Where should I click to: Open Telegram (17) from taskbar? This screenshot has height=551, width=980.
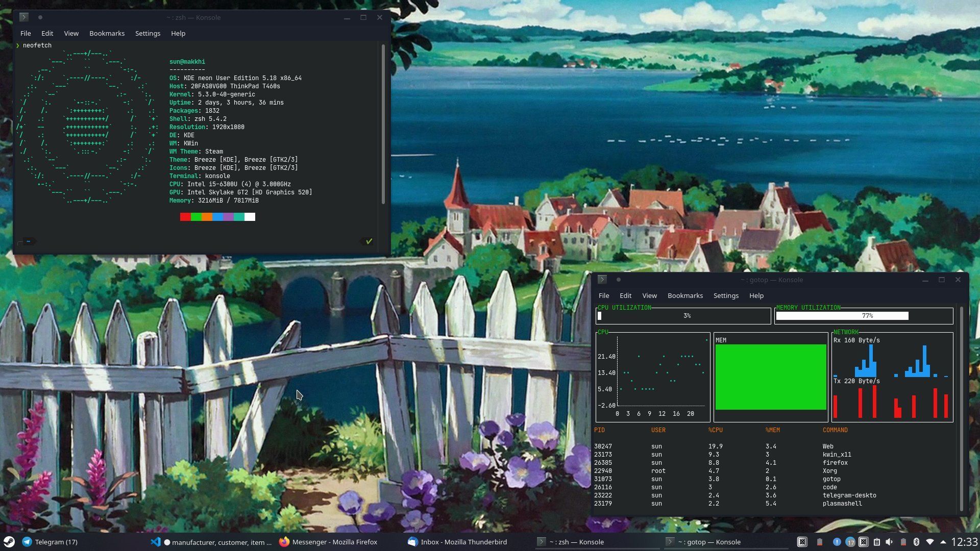(50, 542)
